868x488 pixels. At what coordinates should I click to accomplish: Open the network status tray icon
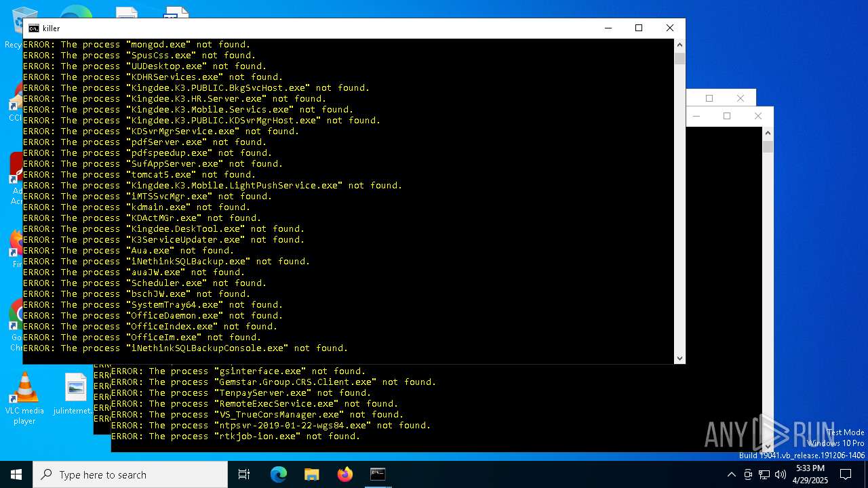tap(764, 474)
